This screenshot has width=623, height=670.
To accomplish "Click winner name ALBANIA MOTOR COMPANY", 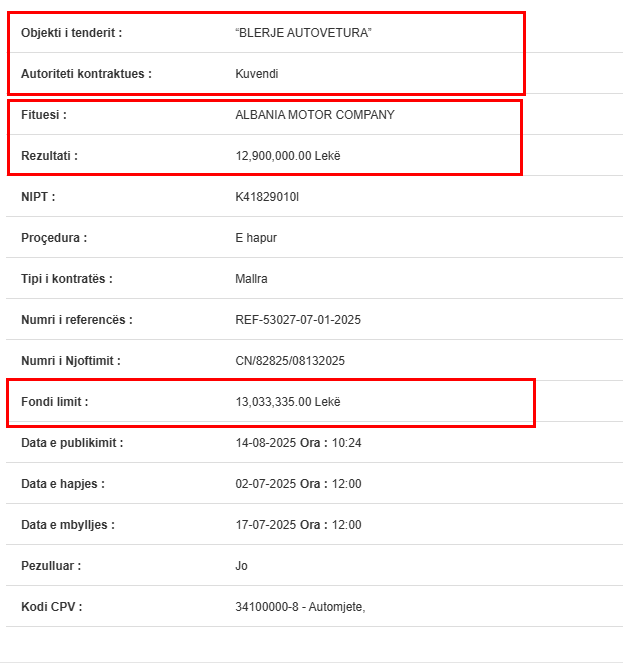I will coord(314,115).
